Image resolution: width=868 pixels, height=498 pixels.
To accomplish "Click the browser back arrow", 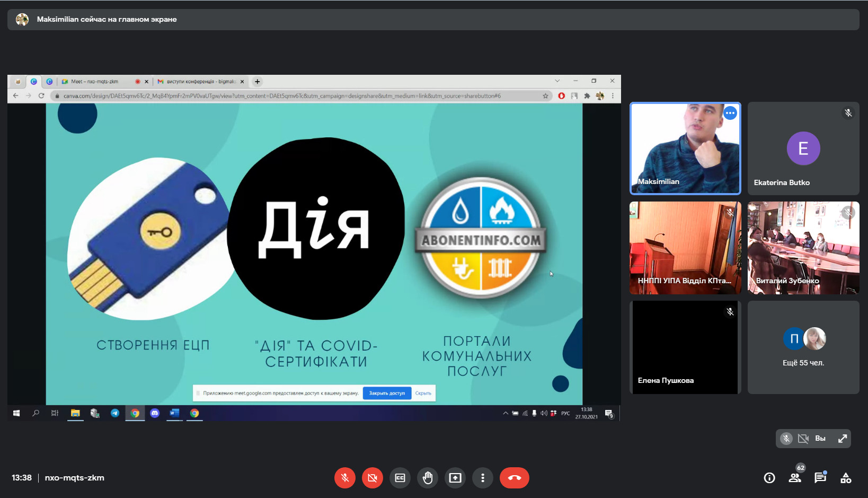I will [x=16, y=96].
